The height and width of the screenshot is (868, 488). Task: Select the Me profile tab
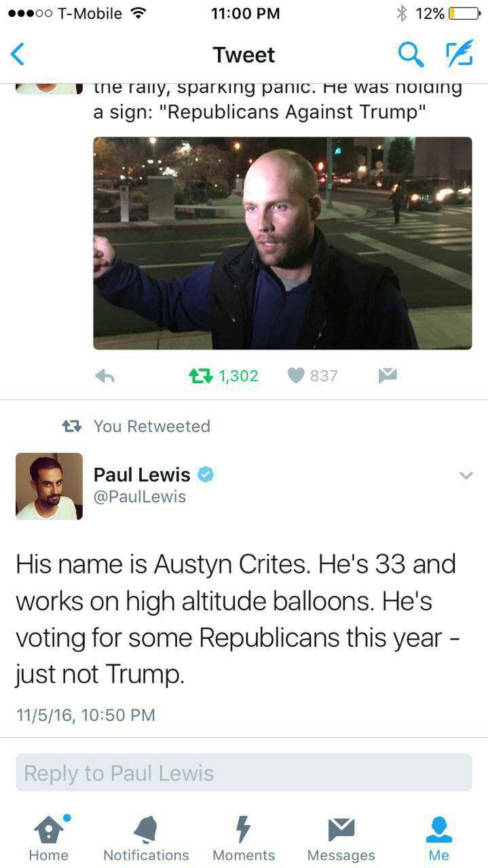[x=438, y=838]
